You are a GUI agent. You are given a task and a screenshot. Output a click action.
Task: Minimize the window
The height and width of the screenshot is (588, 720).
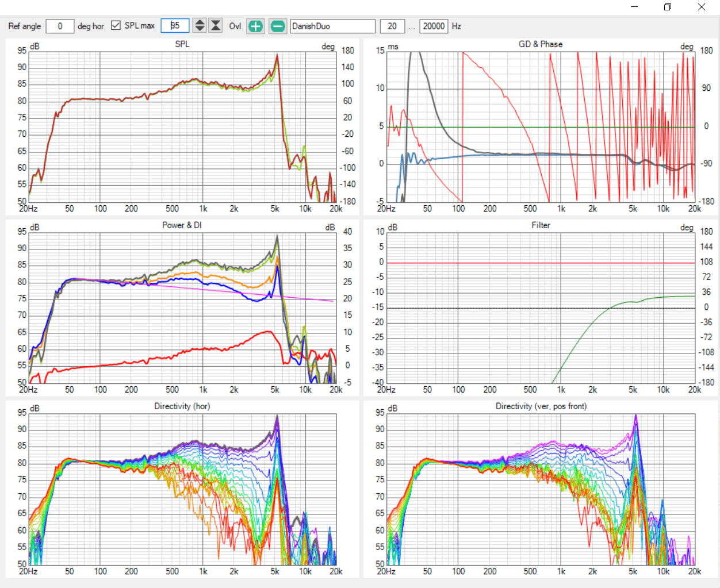coord(634,7)
